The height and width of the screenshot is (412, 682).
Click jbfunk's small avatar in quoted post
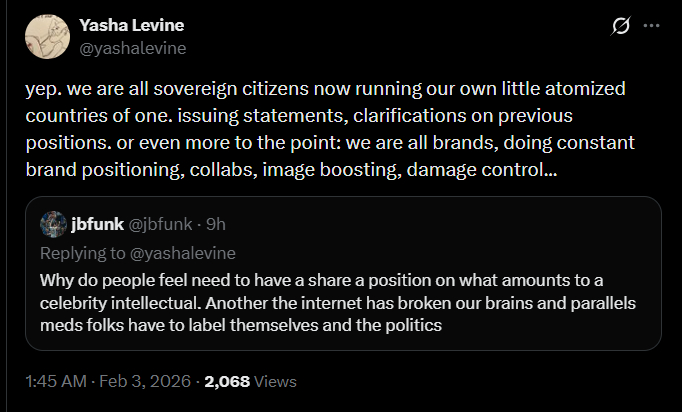click(x=52, y=223)
